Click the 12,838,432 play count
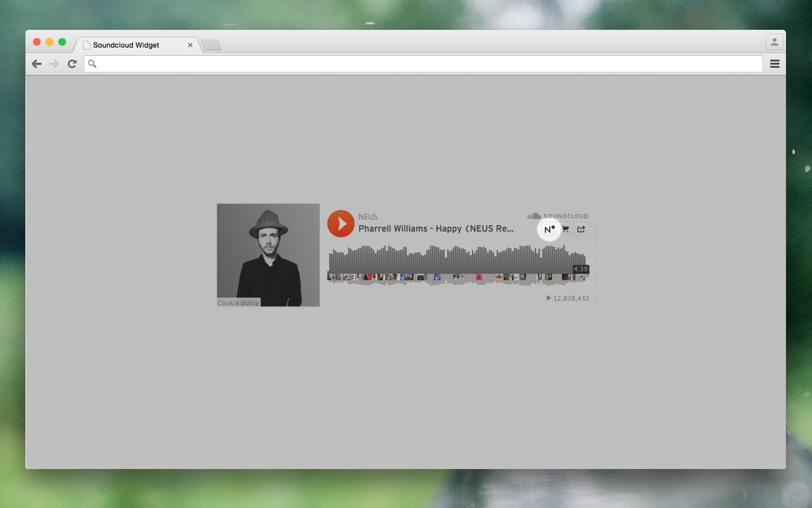812x508 pixels. click(x=568, y=298)
